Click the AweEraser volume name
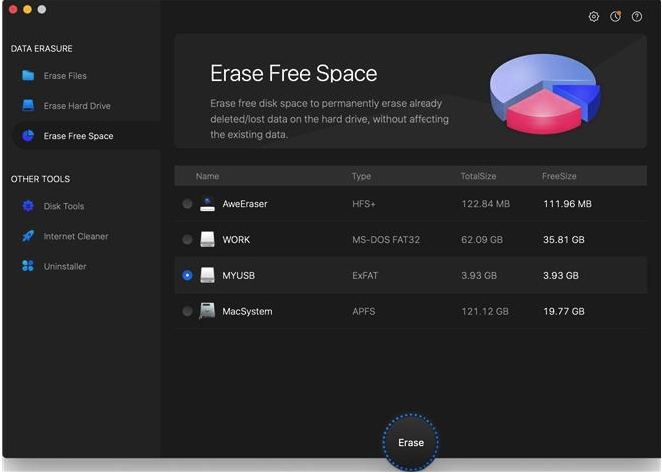The width and height of the screenshot is (662, 473). pos(245,204)
